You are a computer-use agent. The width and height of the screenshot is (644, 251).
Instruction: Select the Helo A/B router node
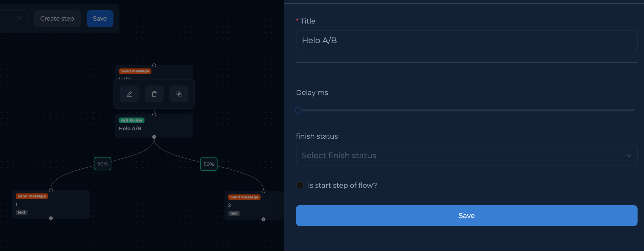(154, 126)
